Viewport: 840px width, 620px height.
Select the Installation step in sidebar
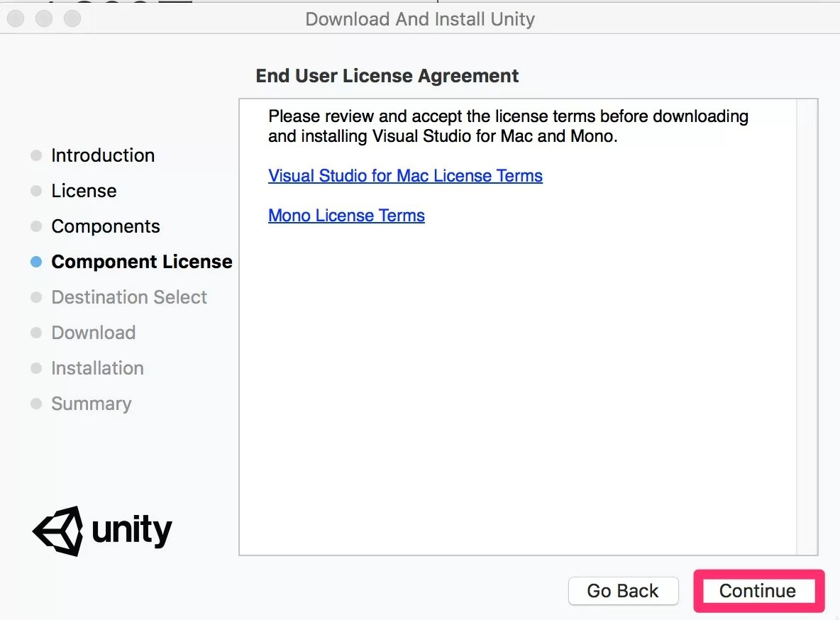tap(97, 368)
